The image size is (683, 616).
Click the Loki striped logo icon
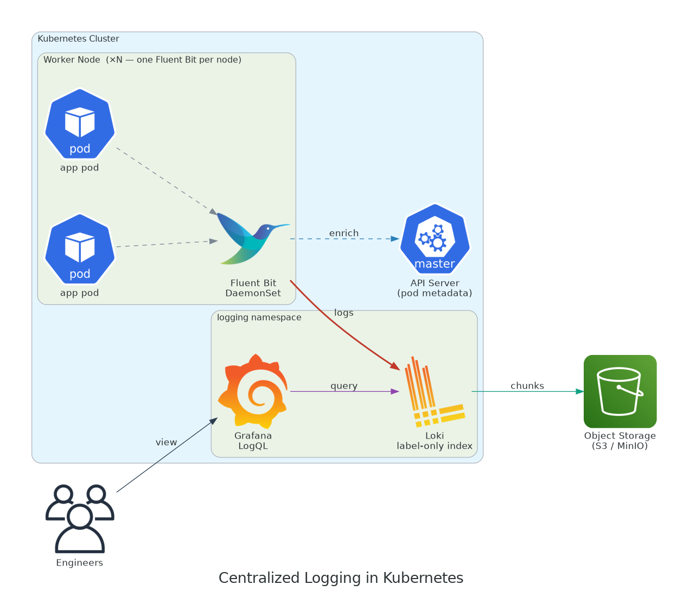click(435, 391)
